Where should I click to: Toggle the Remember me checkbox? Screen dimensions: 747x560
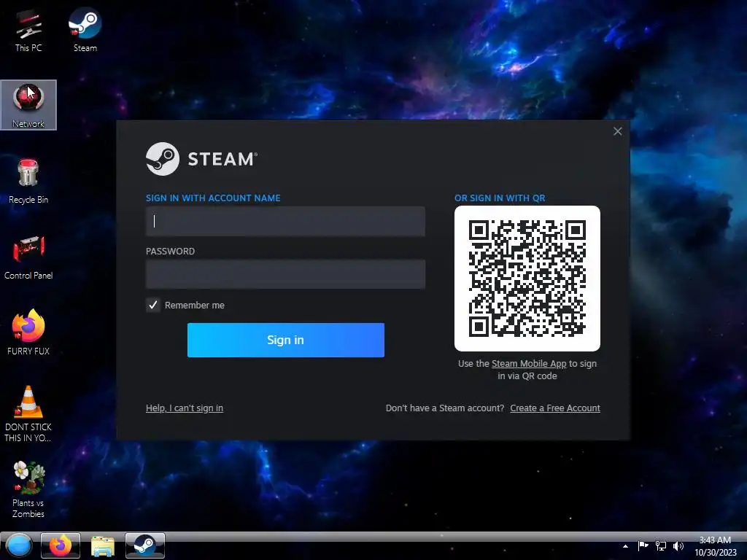[153, 305]
